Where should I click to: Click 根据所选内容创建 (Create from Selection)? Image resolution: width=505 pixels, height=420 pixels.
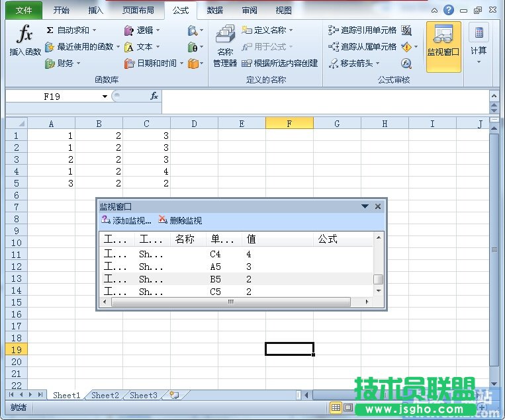point(280,63)
